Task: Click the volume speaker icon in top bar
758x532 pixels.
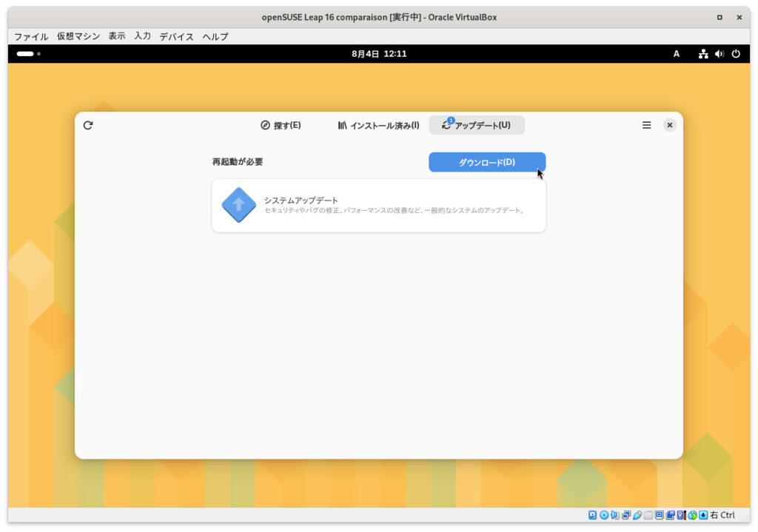Action: [x=720, y=53]
